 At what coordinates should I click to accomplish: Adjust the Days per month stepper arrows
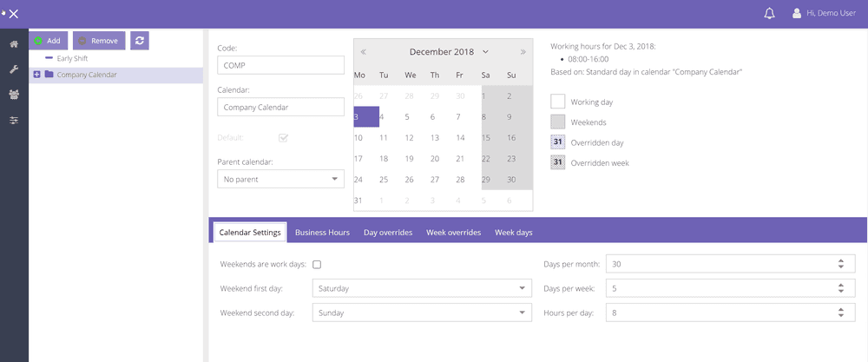click(x=840, y=264)
